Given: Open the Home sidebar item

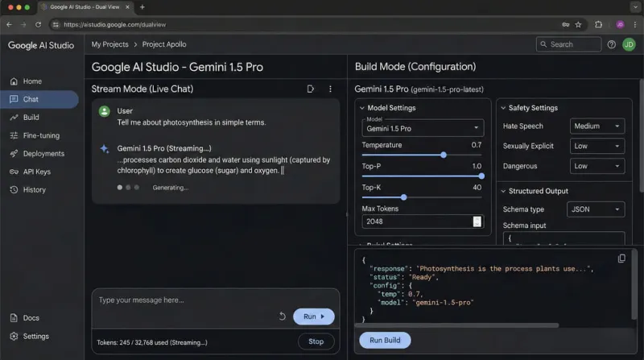Looking at the screenshot, I should pos(39,81).
